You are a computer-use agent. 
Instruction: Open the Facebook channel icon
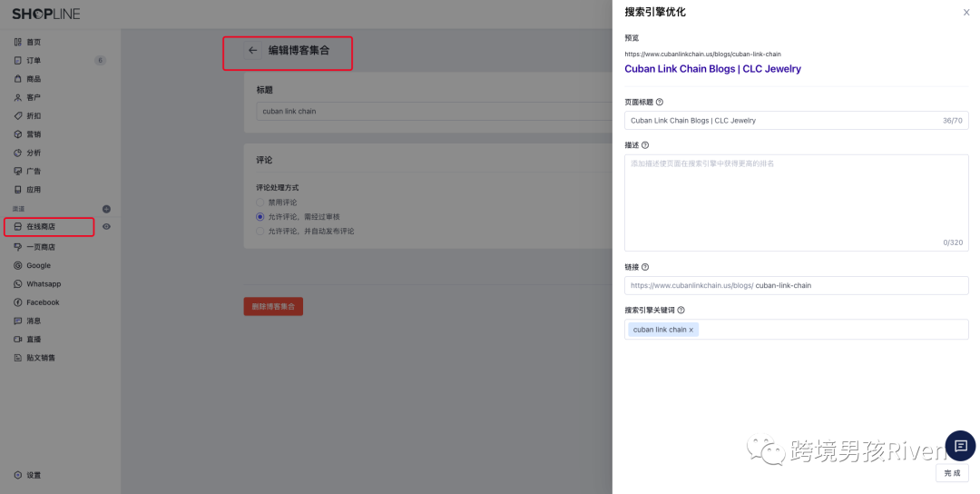tap(17, 302)
